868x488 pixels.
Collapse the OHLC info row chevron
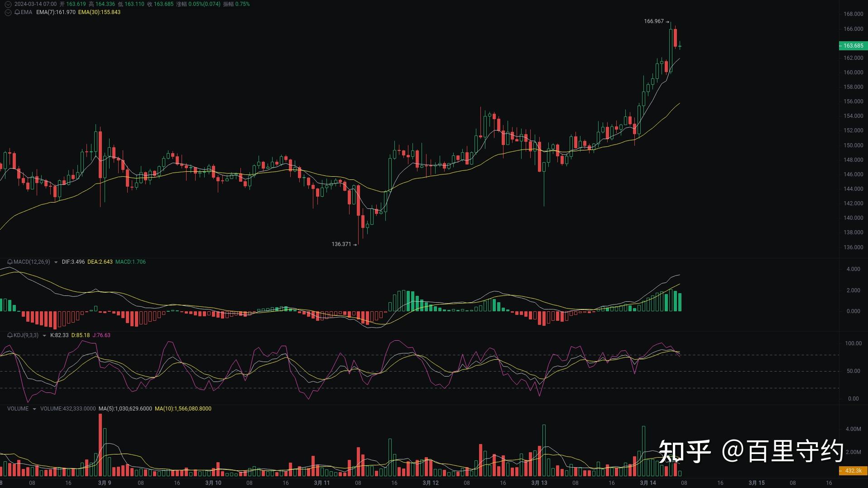tap(8, 4)
